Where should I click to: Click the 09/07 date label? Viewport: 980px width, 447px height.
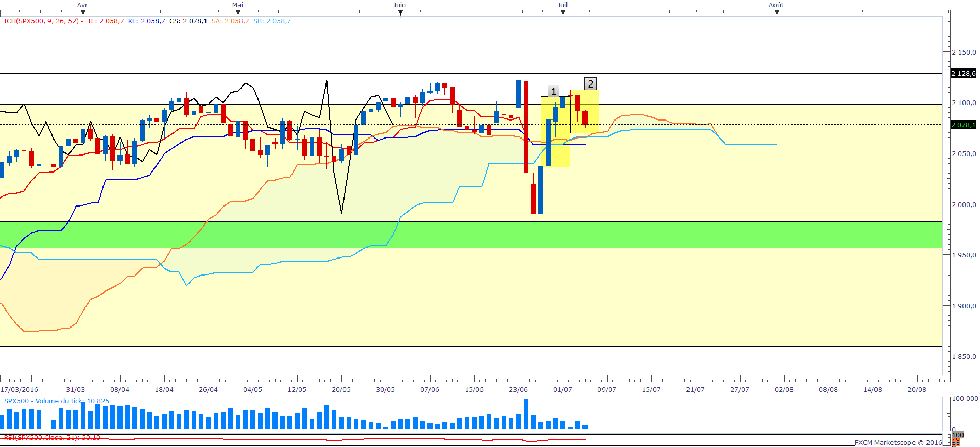coord(607,390)
